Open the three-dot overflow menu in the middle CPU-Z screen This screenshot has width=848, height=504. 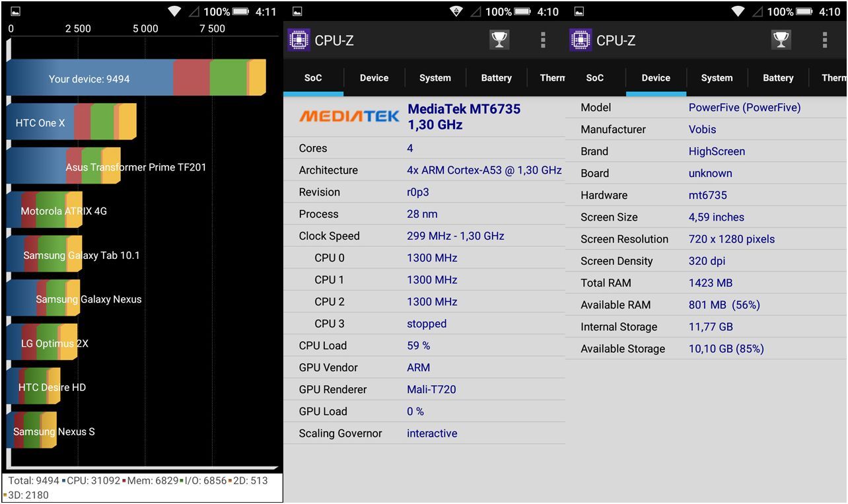click(543, 40)
